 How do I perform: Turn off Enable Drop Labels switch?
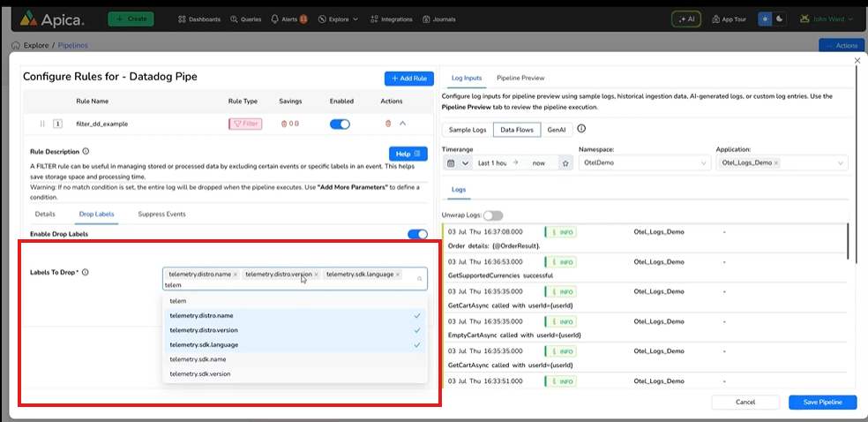(x=417, y=234)
